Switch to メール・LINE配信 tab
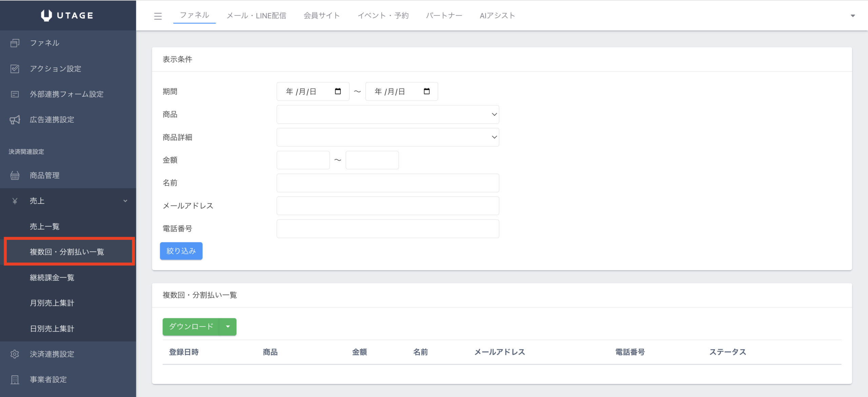 pos(256,16)
